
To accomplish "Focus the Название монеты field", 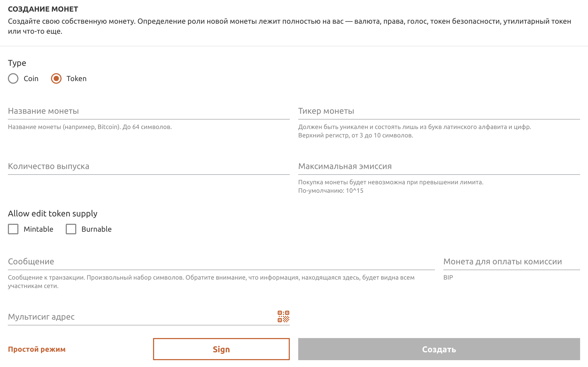I will [x=149, y=111].
